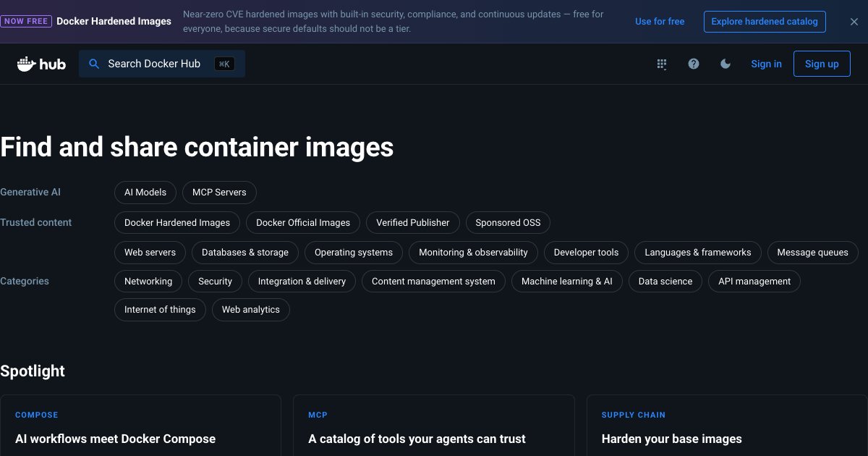Open the Security category

click(215, 282)
